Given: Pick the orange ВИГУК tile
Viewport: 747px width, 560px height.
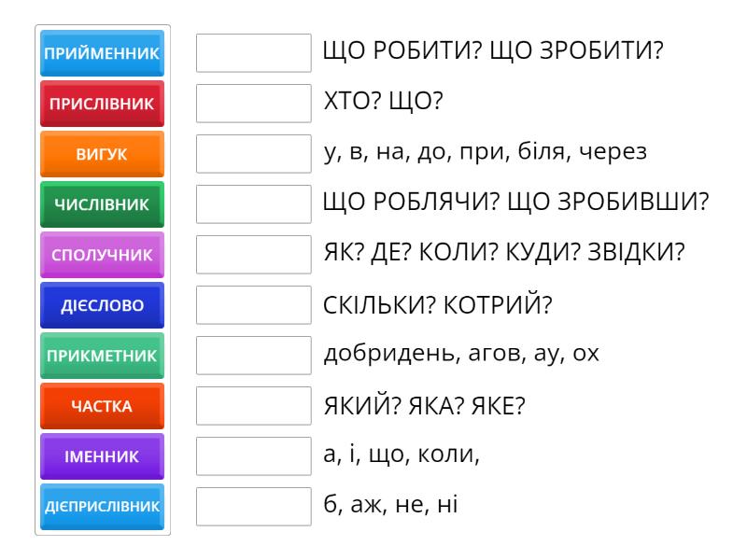Looking at the screenshot, I should pyautogui.click(x=103, y=154).
